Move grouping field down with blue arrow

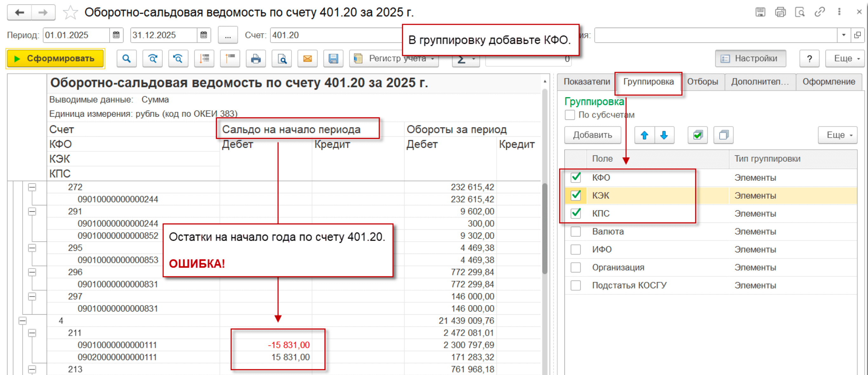click(x=664, y=135)
